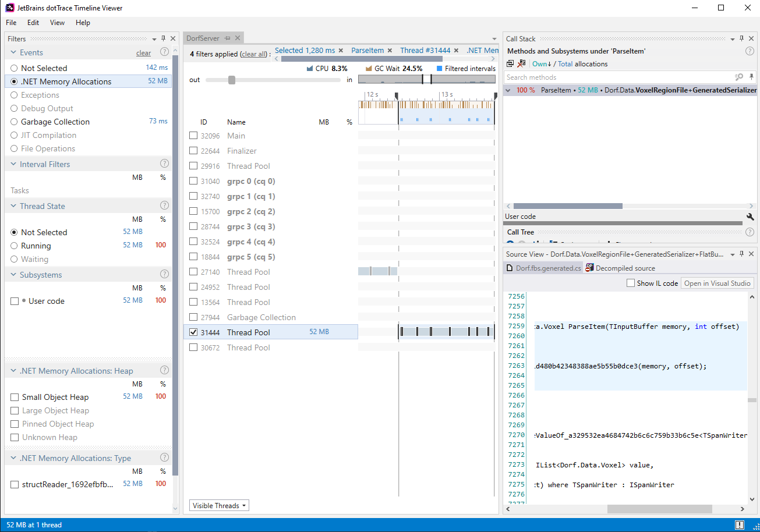Click the help icon beside Thread State

(x=164, y=206)
